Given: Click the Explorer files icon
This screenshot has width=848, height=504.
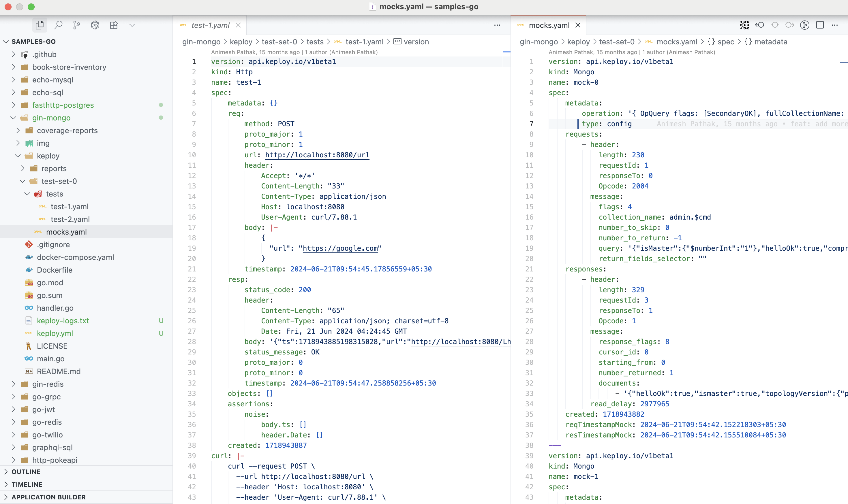Looking at the screenshot, I should point(40,25).
